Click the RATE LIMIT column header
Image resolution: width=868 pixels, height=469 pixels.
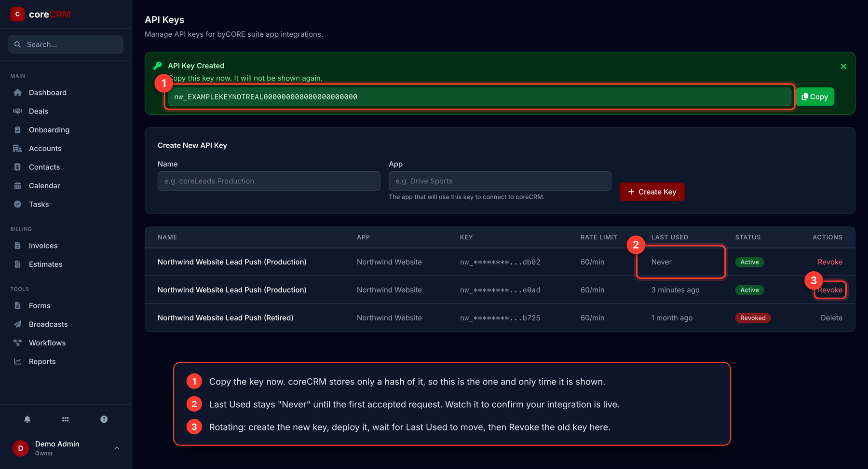coord(598,237)
